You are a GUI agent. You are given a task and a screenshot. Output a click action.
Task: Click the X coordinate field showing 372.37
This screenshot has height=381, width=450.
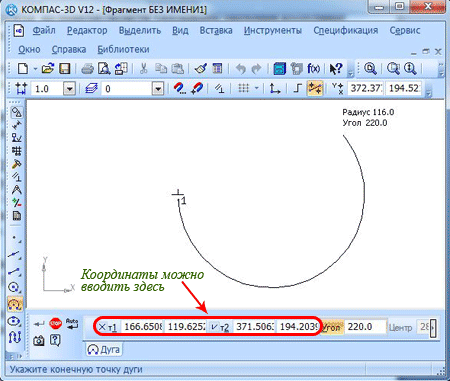(x=366, y=88)
